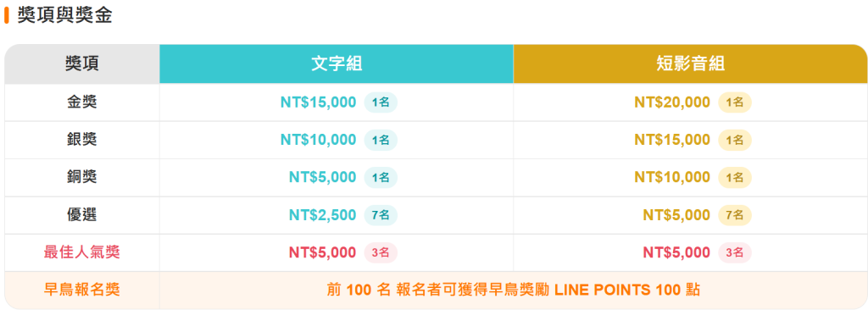Click the pink 3名 badge in 文字組

click(x=381, y=252)
